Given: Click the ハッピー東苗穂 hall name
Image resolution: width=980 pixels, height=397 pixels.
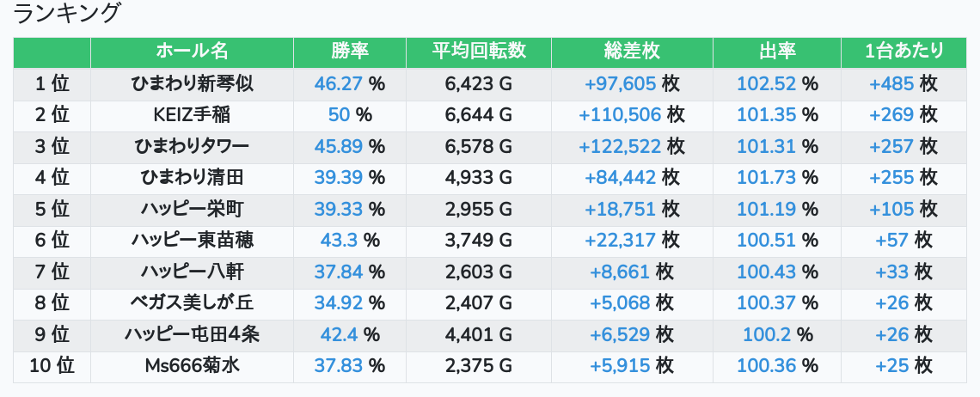Looking at the screenshot, I should click(192, 241).
